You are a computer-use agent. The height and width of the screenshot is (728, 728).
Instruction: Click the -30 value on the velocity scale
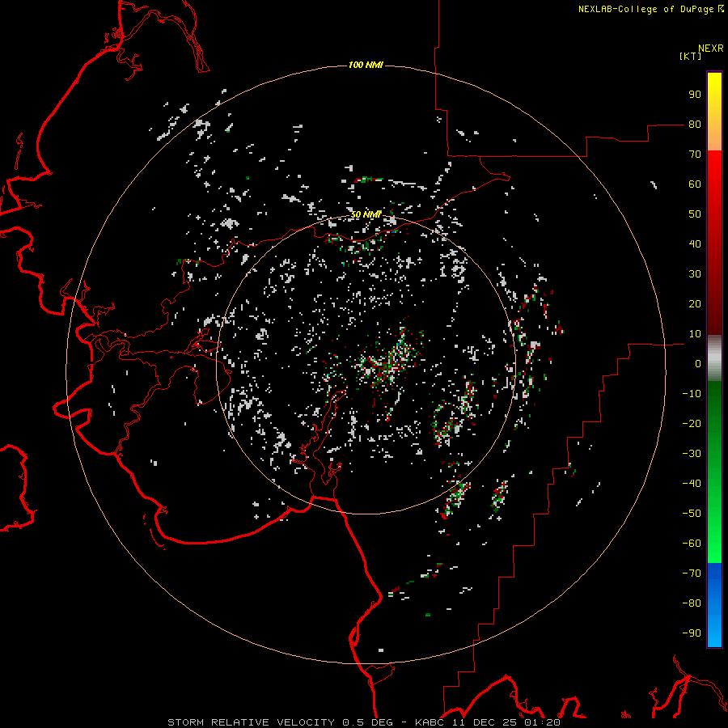click(x=692, y=454)
